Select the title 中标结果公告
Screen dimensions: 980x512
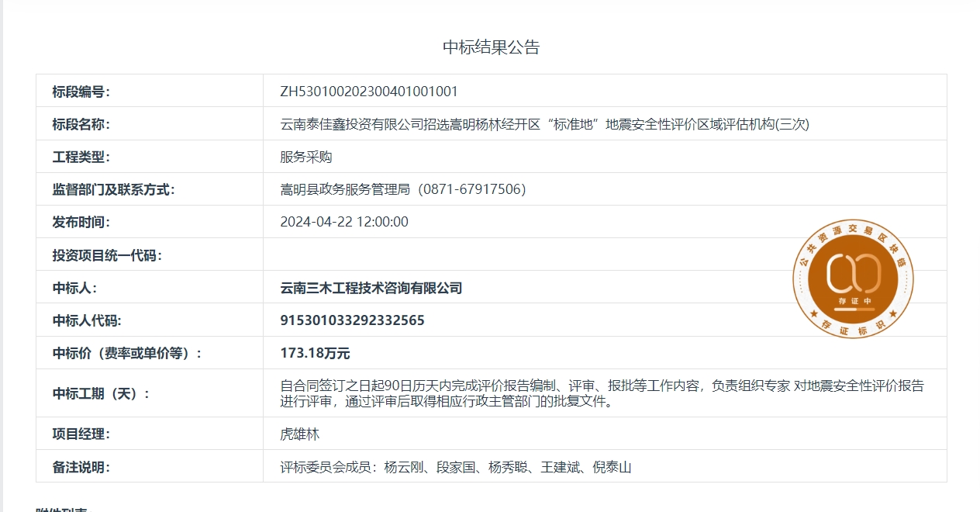491,47
